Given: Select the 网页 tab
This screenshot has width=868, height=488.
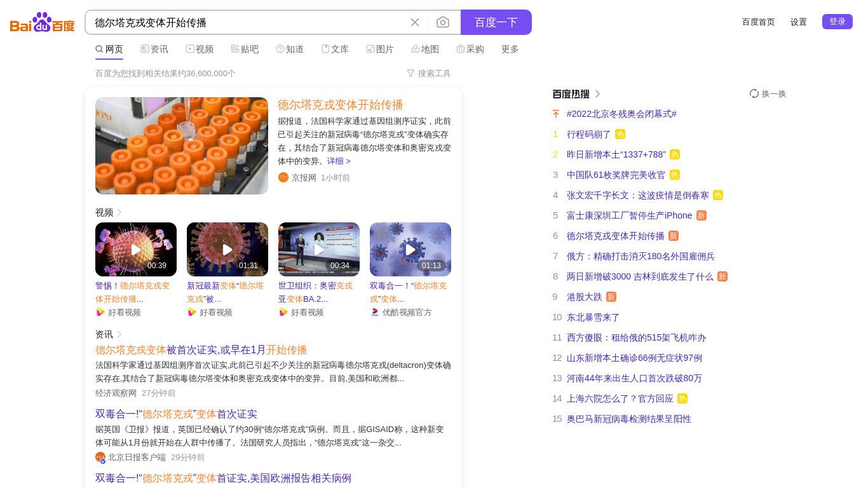Looking at the screenshot, I should [x=109, y=49].
